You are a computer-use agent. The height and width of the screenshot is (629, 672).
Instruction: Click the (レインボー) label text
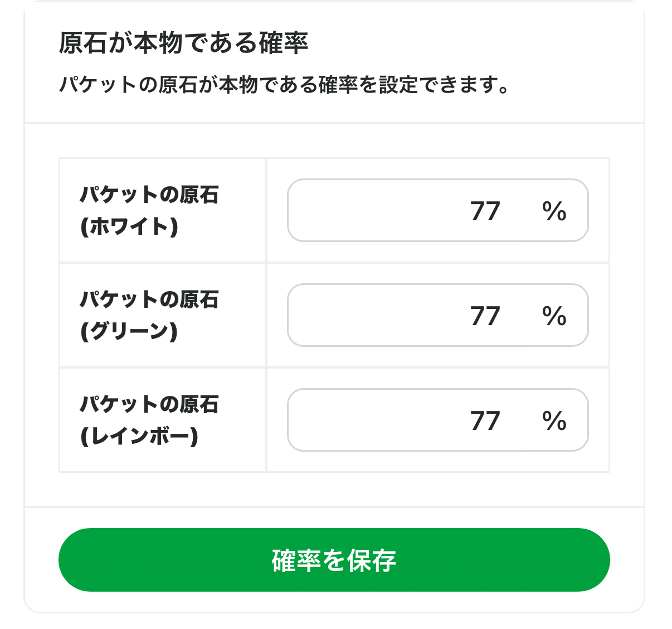(x=139, y=437)
